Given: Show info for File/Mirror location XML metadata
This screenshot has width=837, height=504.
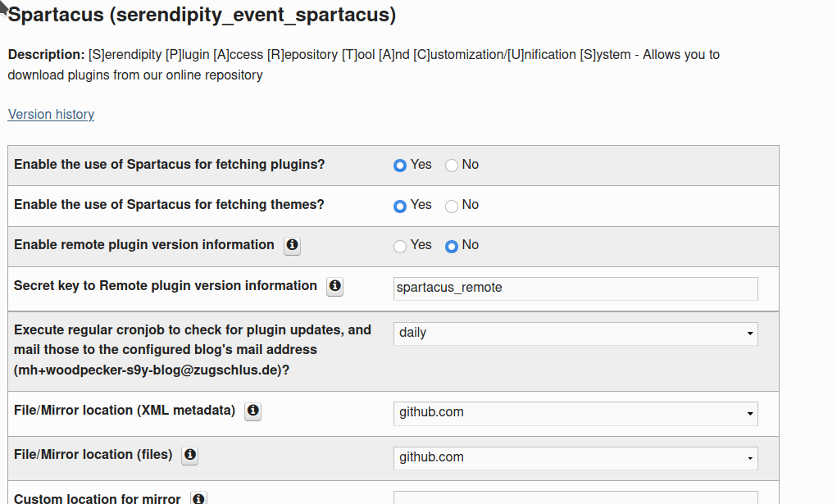Looking at the screenshot, I should coord(253,411).
